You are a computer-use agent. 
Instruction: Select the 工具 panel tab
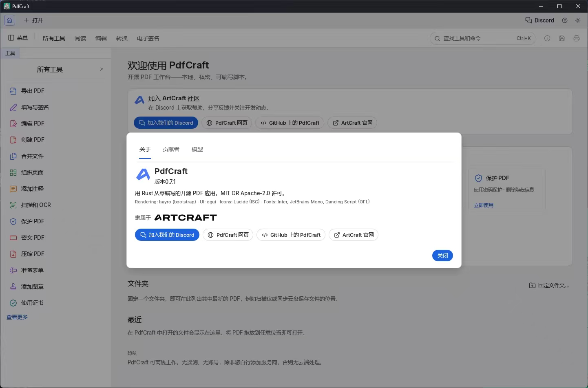pyautogui.click(x=10, y=53)
